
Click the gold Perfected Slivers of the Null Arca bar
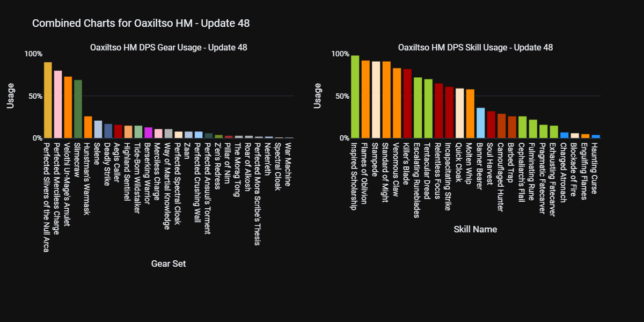coord(48,100)
